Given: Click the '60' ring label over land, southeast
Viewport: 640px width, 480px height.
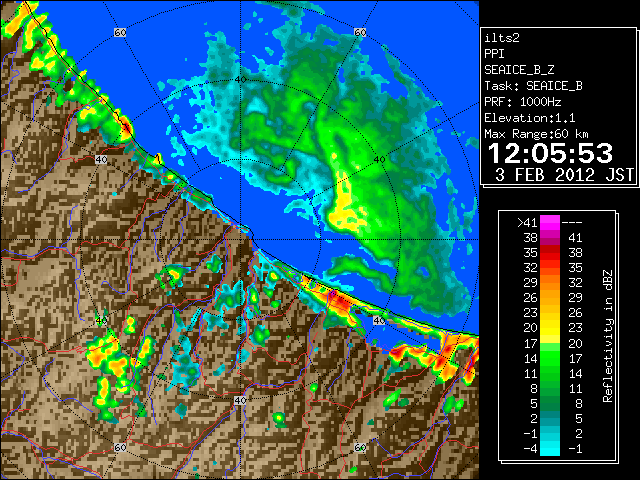Looking at the screenshot, I should tap(360, 447).
